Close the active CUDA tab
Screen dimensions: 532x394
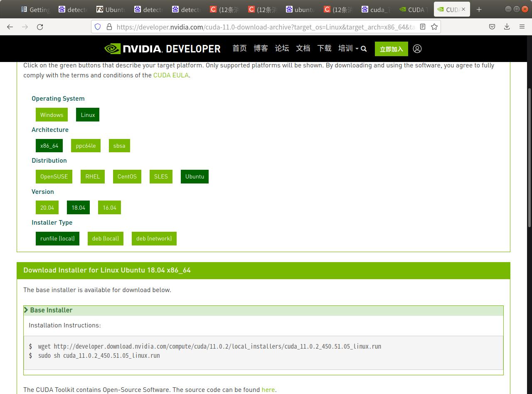[463, 9]
